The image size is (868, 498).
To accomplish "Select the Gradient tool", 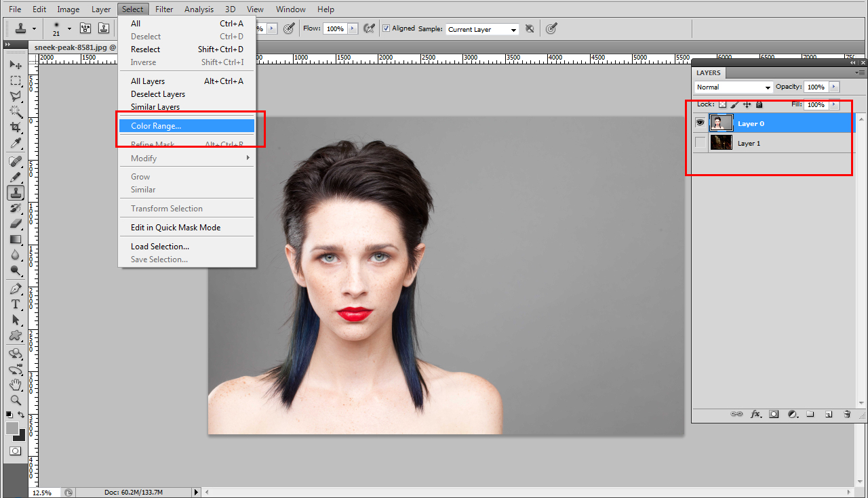I will pos(15,239).
